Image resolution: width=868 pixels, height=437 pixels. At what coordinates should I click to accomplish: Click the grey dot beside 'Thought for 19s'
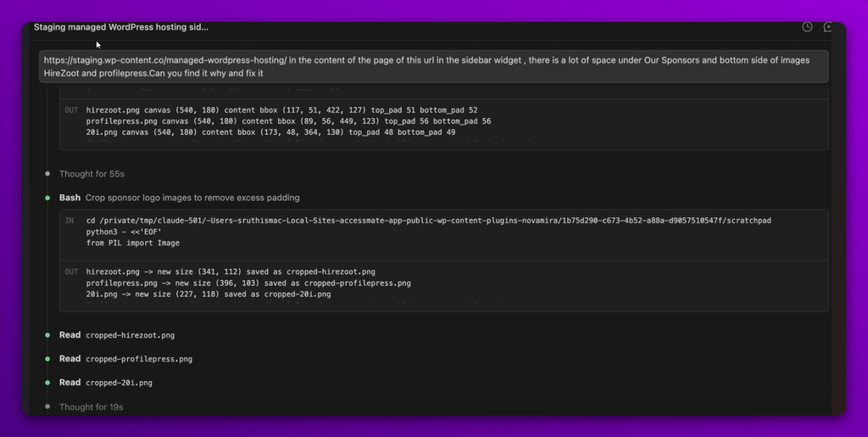click(47, 406)
